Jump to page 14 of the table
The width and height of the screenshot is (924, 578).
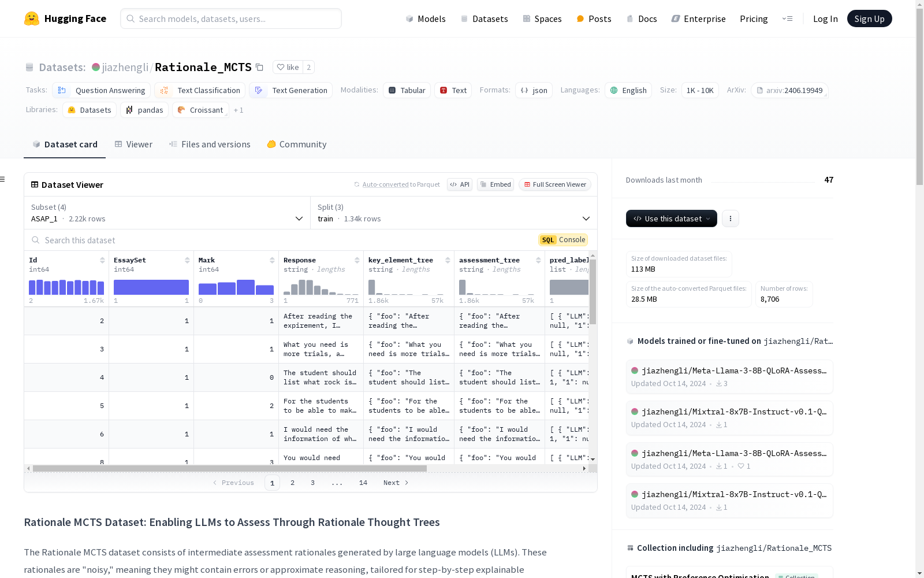(x=363, y=483)
